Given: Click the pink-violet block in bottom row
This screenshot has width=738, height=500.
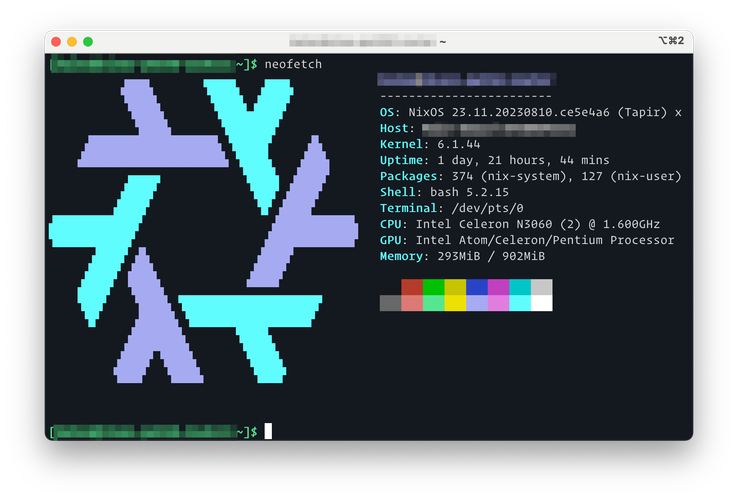Looking at the screenshot, I should coord(498,303).
